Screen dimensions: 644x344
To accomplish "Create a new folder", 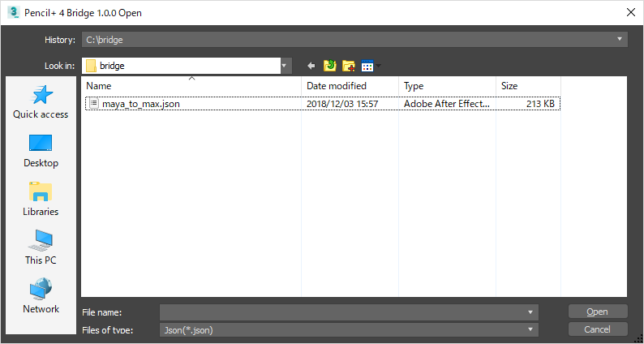I will point(349,66).
